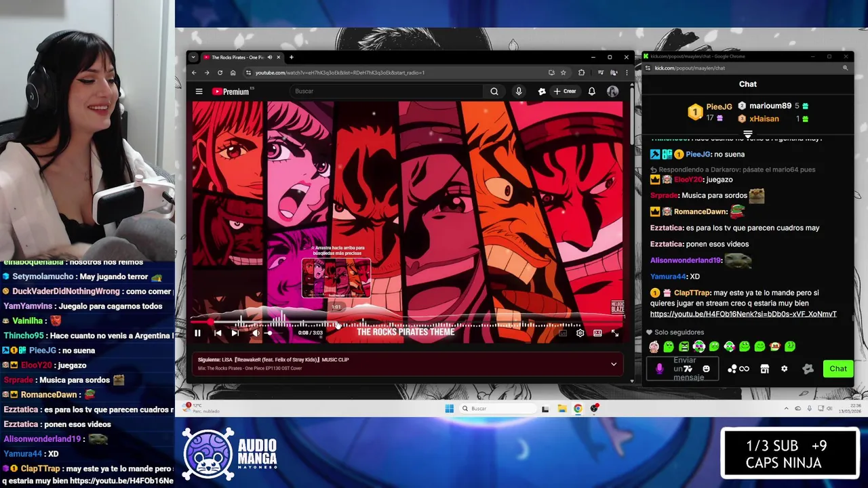This screenshot has height=488, width=868.
Task: Click purple microphone icon in chat input
Action: click(x=660, y=369)
